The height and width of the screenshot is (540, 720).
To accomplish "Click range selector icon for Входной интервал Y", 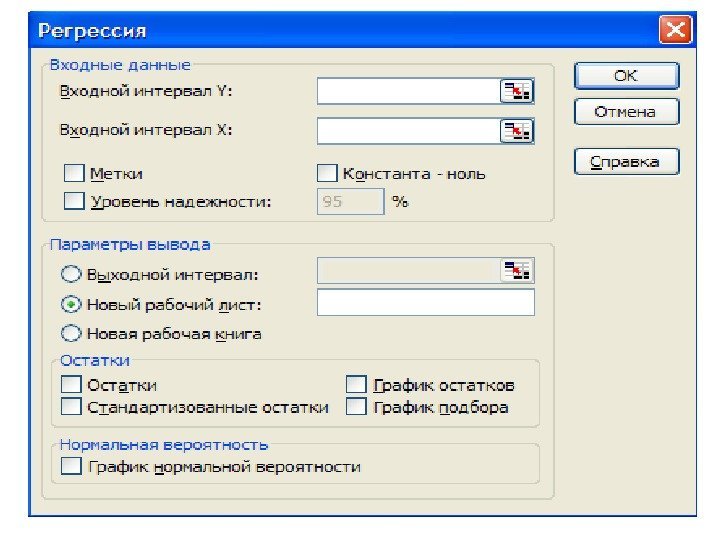I will (517, 92).
